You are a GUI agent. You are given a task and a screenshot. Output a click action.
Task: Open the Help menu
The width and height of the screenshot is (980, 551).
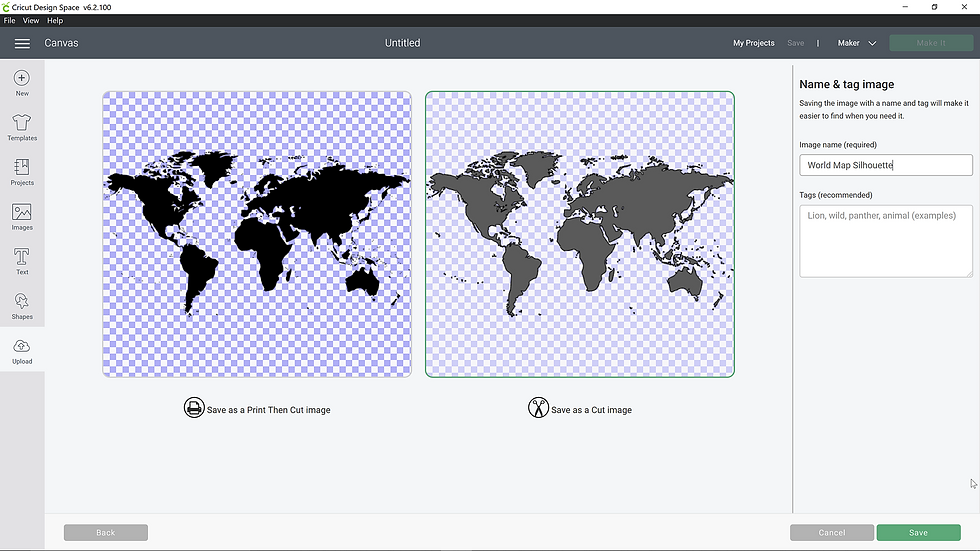(x=55, y=21)
